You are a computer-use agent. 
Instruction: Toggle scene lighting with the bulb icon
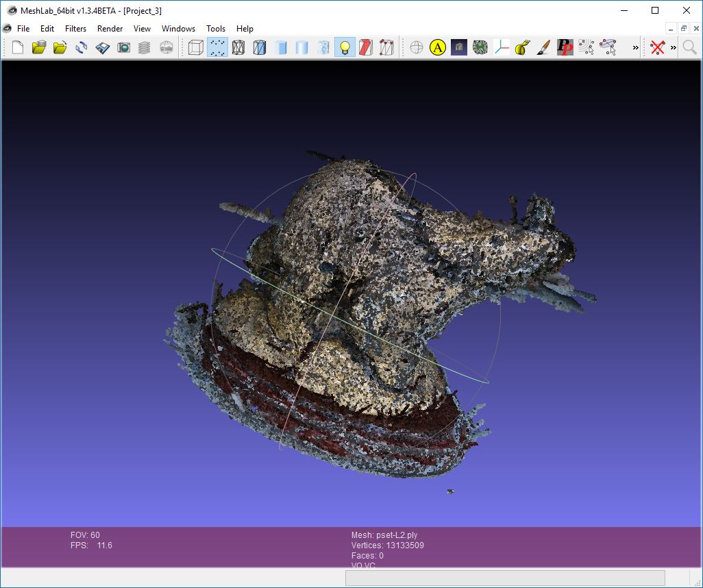tap(345, 47)
